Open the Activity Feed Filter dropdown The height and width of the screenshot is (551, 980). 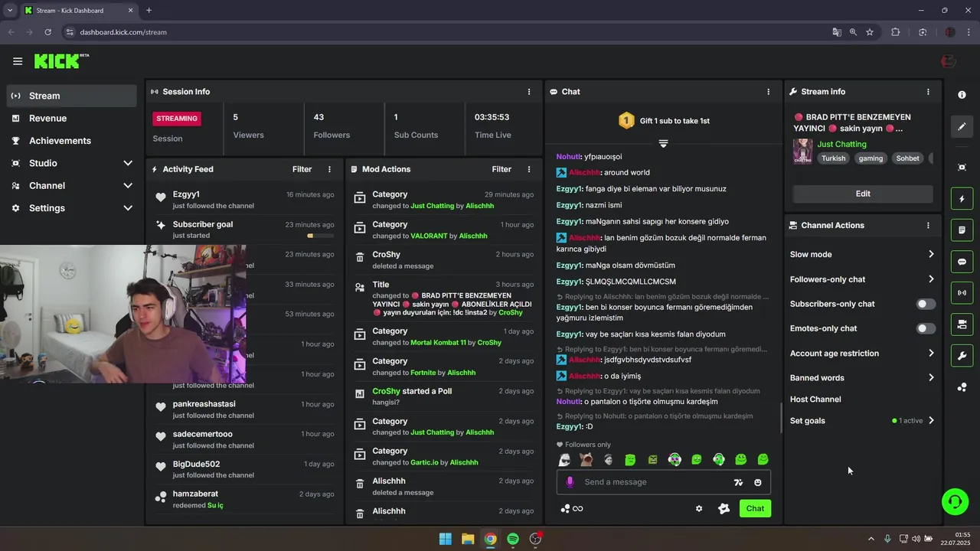point(302,169)
